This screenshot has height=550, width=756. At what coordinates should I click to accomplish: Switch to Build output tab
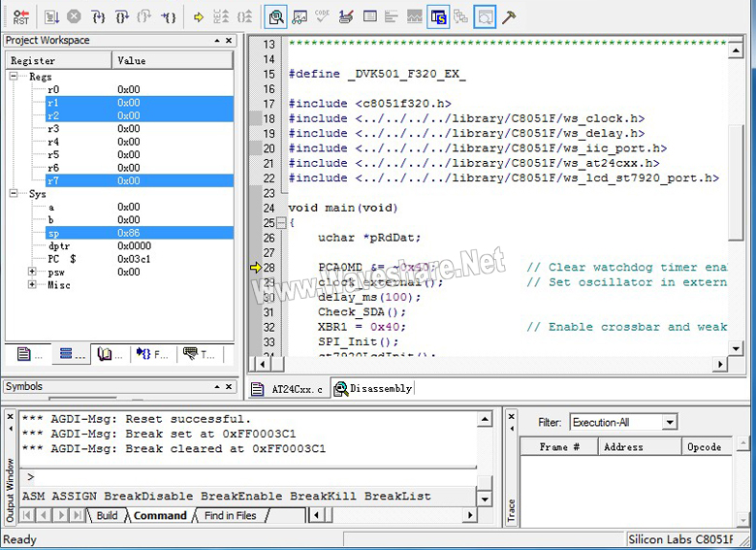(107, 515)
